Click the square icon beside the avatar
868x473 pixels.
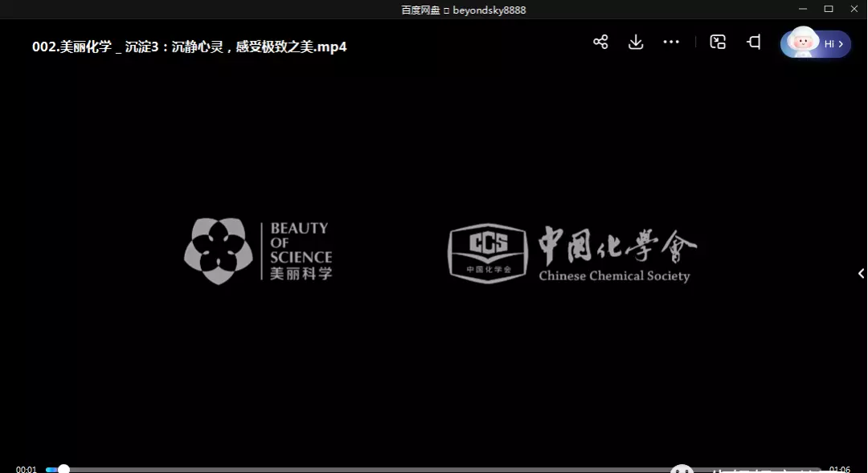(x=753, y=42)
